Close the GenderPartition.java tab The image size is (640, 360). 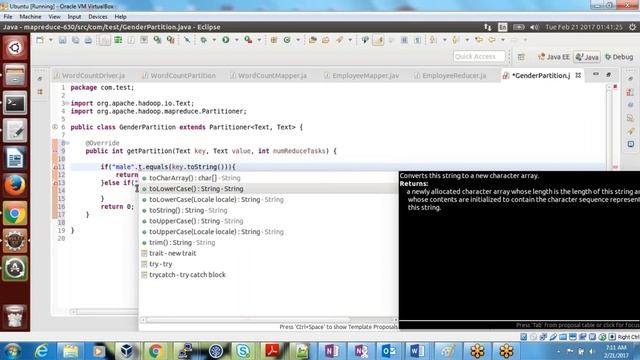pyautogui.click(x=578, y=75)
